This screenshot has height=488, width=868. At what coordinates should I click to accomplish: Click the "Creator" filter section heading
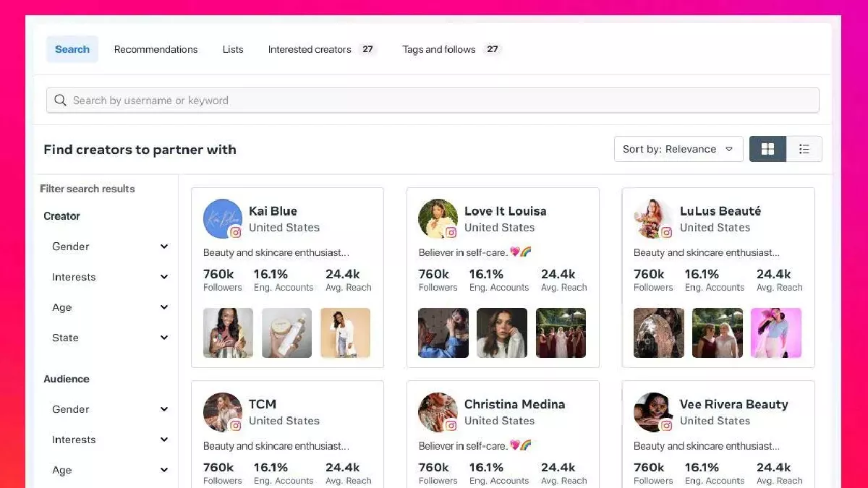coord(61,216)
